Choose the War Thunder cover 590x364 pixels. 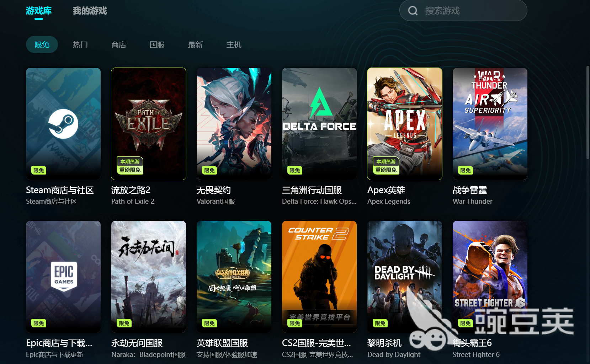pyautogui.click(x=490, y=124)
